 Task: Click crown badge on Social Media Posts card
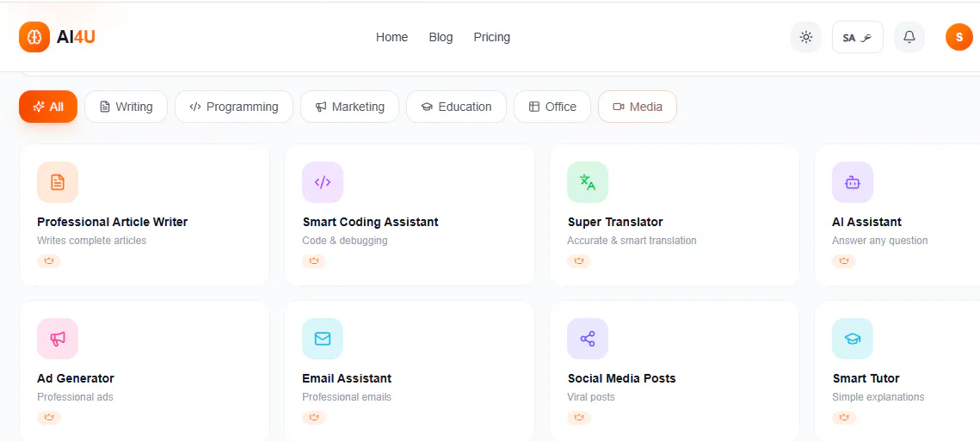coord(579,417)
